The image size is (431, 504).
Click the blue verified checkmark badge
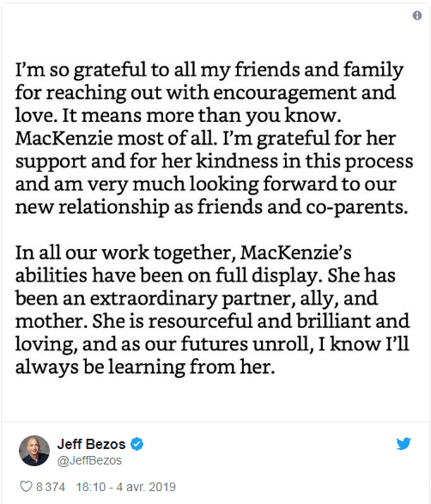137,444
